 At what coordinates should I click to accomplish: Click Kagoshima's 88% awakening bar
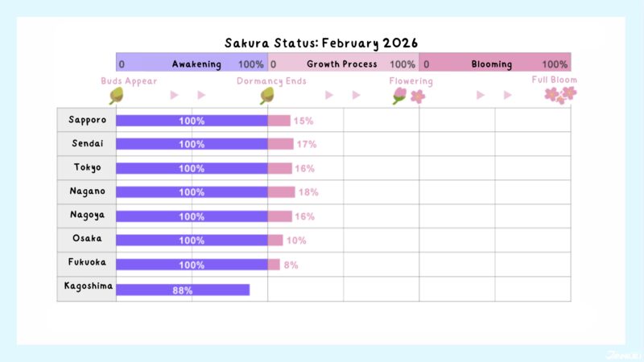click(183, 290)
